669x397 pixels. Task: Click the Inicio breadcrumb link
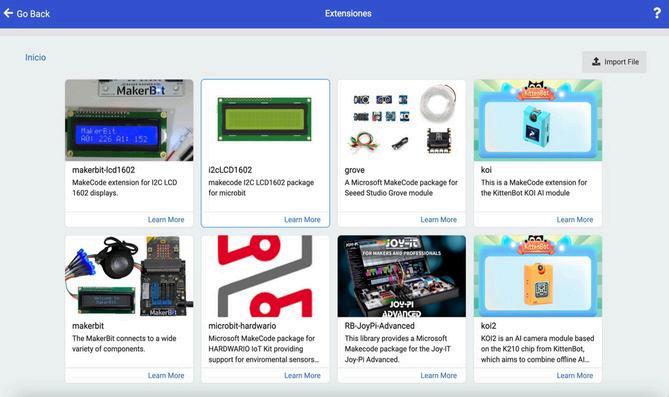35,57
